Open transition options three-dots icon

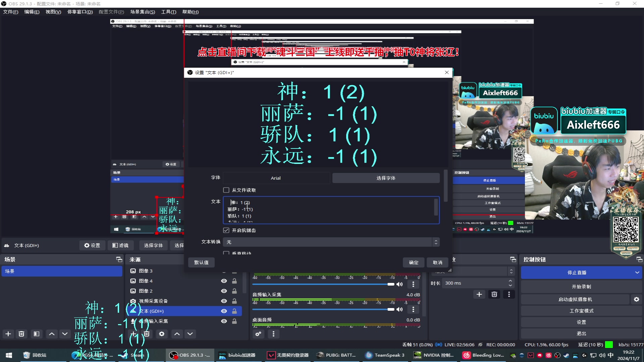click(509, 294)
